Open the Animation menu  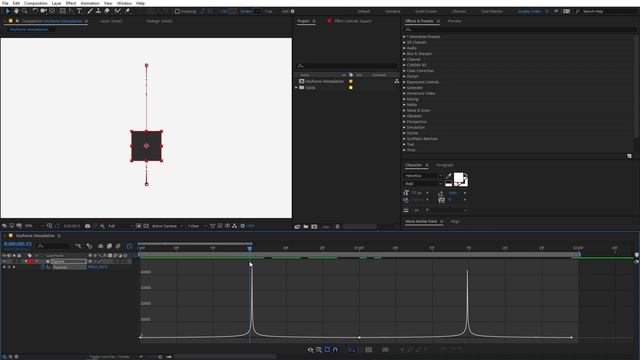pos(90,3)
